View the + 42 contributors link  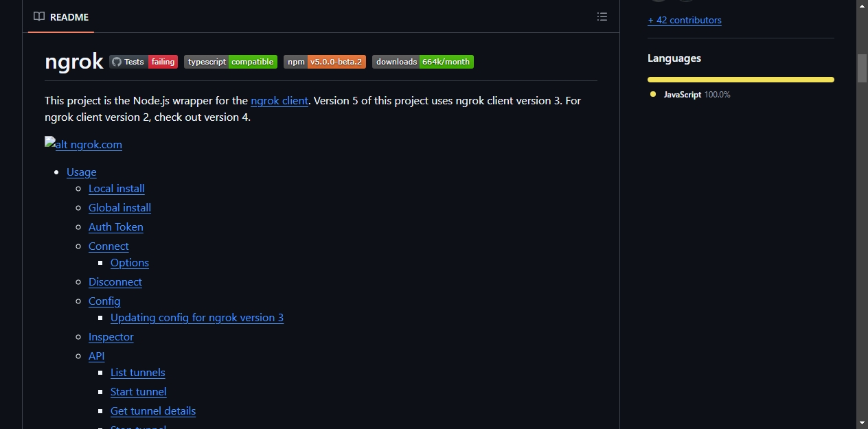coord(685,20)
